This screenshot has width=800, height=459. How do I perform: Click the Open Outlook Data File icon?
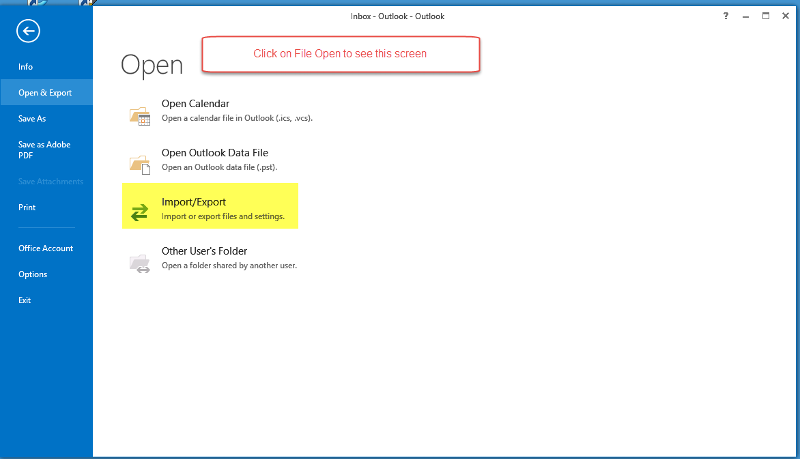(x=140, y=165)
